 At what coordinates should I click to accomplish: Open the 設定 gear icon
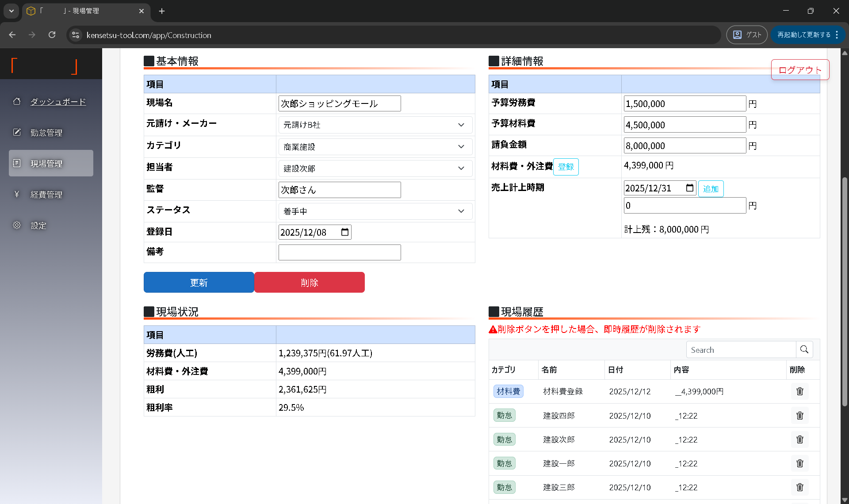[x=17, y=225]
